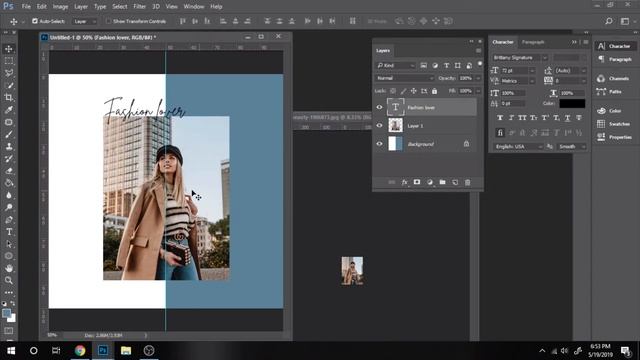This screenshot has width=640, height=360.
Task: Open the Image menu
Action: [60, 7]
